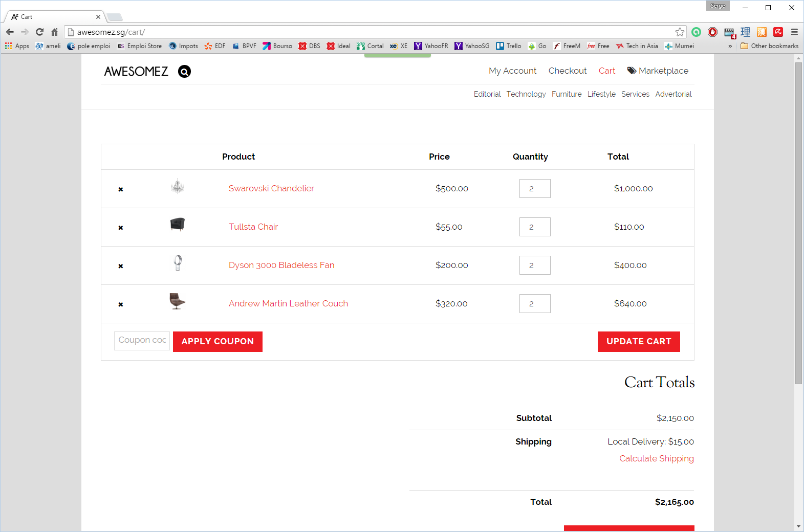Viewport: 804px width, 532px height.
Task: Open the My Account menu item
Action: coord(512,71)
